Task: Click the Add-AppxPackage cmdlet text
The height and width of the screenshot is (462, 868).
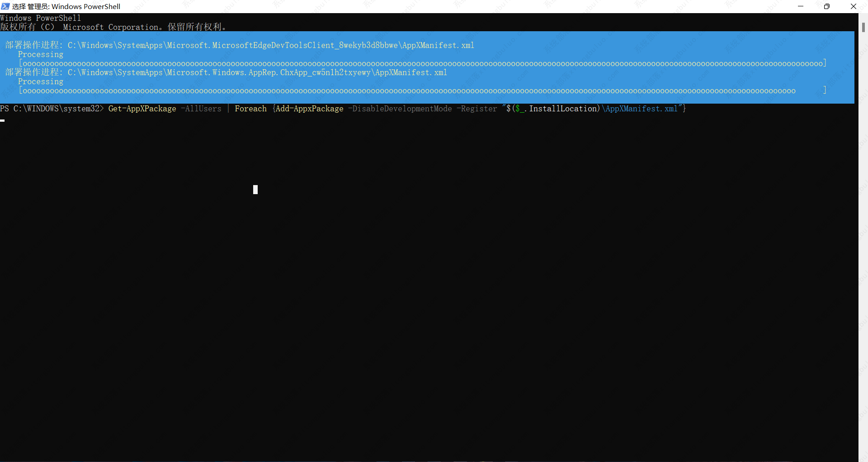Action: coord(310,109)
